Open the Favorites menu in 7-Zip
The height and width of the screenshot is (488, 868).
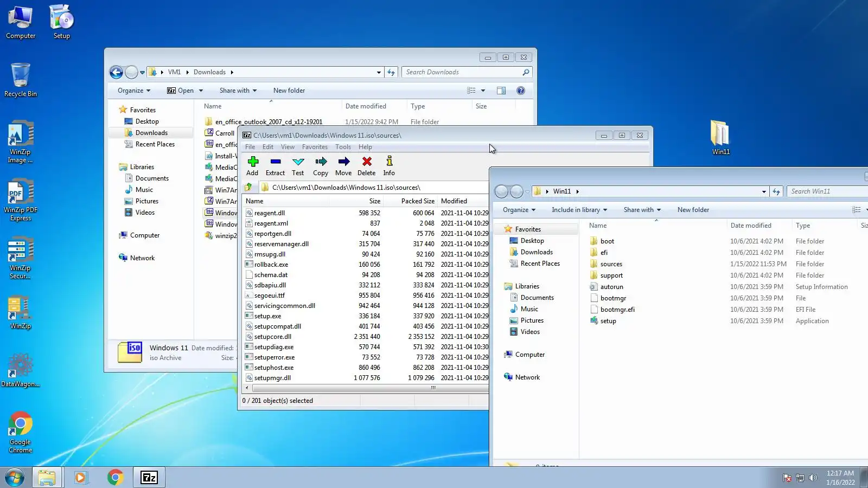click(315, 147)
